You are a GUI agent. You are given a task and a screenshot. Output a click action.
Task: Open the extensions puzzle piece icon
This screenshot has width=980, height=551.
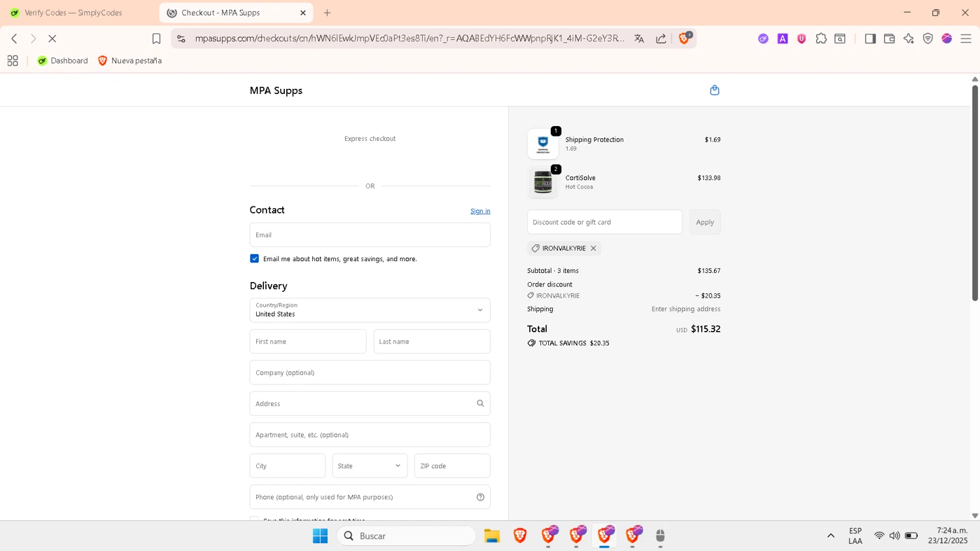tap(821, 39)
